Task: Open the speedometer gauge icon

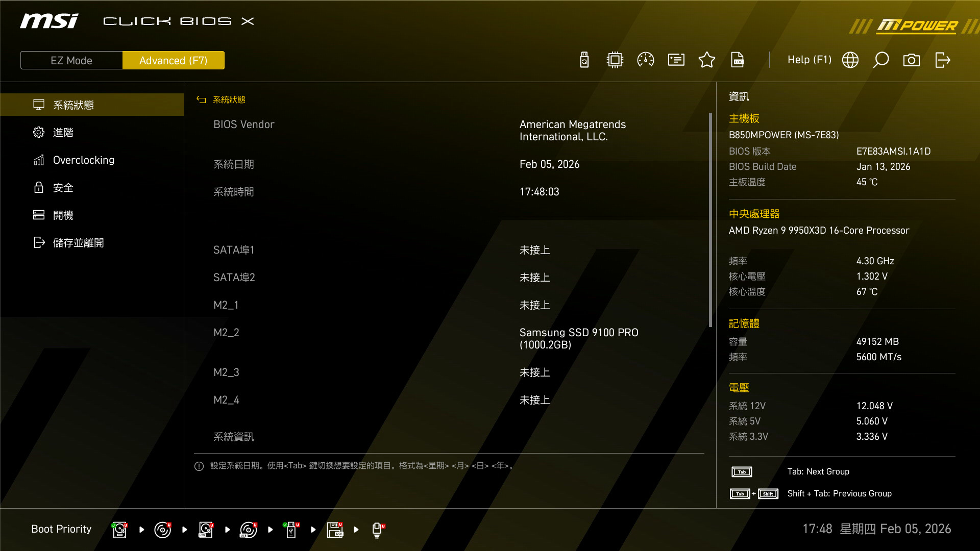Action: [x=646, y=60]
